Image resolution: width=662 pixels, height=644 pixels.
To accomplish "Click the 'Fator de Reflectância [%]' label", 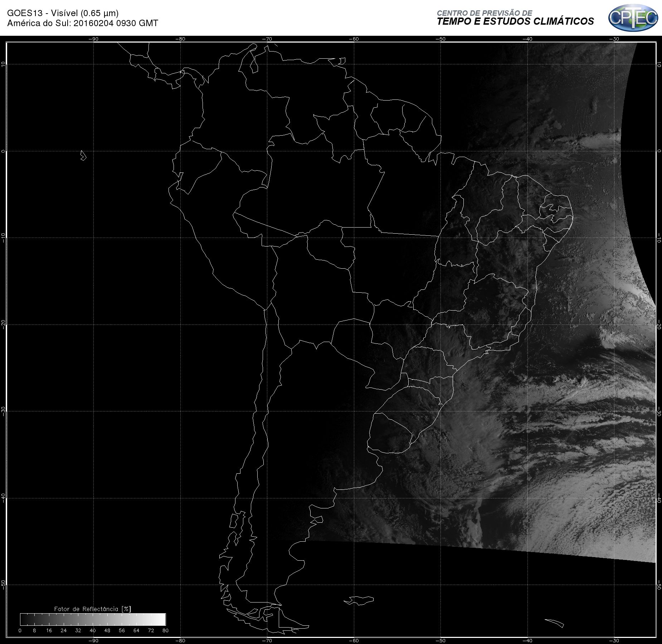I will click(92, 609).
